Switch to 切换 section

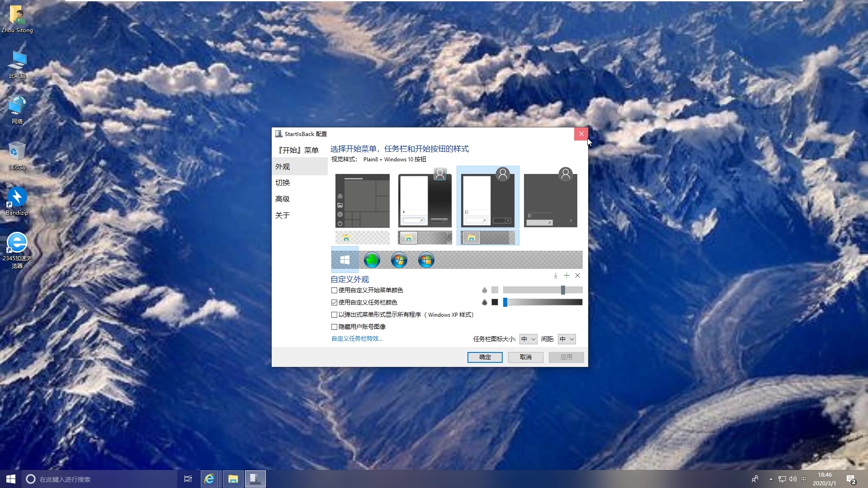point(300,183)
